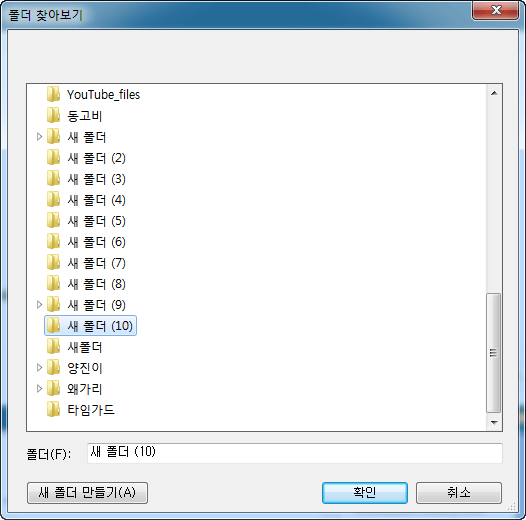526x520 pixels.
Task: Select the 새 폴더 (3) tree item
Action: click(96, 179)
